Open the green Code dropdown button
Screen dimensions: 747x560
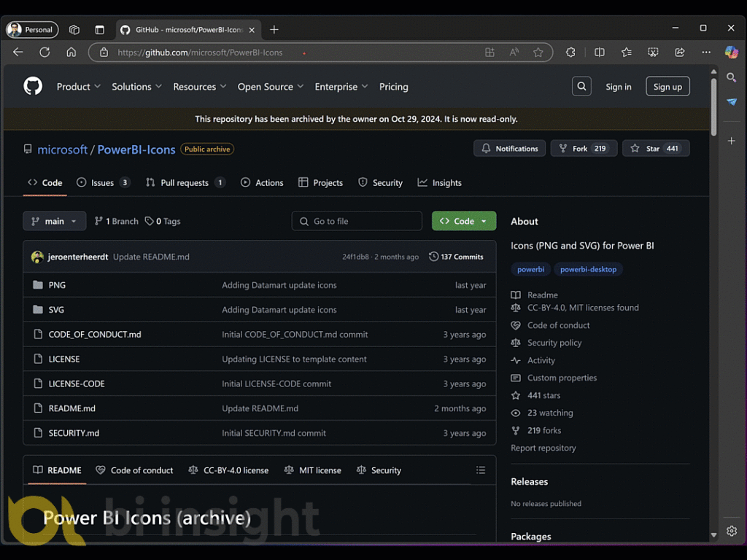pos(463,221)
